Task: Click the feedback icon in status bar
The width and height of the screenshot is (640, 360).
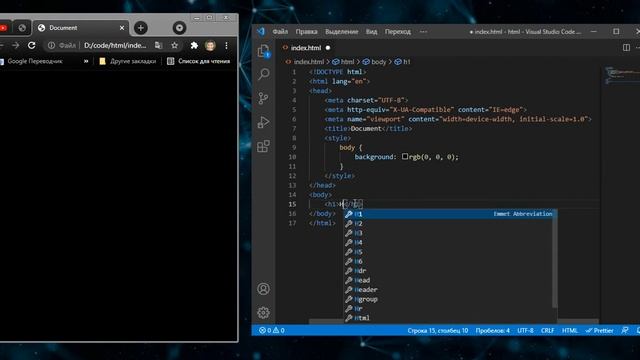Action: (625, 330)
